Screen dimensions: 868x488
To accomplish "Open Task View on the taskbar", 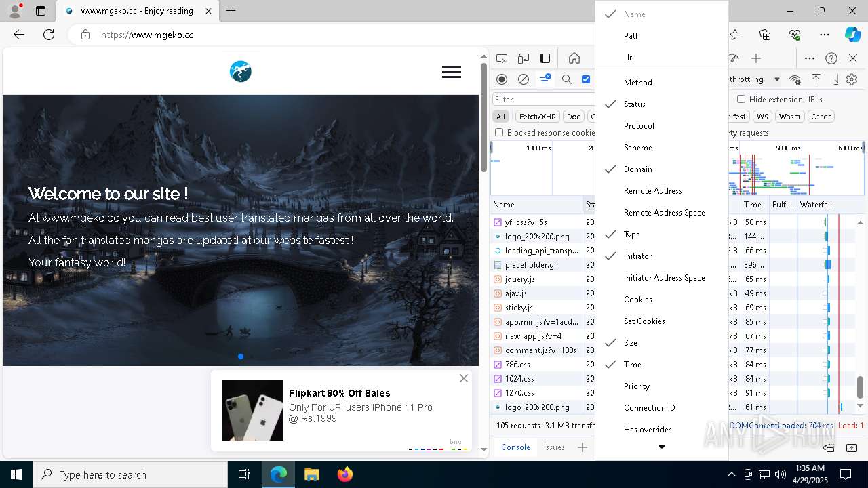I will click(x=244, y=474).
